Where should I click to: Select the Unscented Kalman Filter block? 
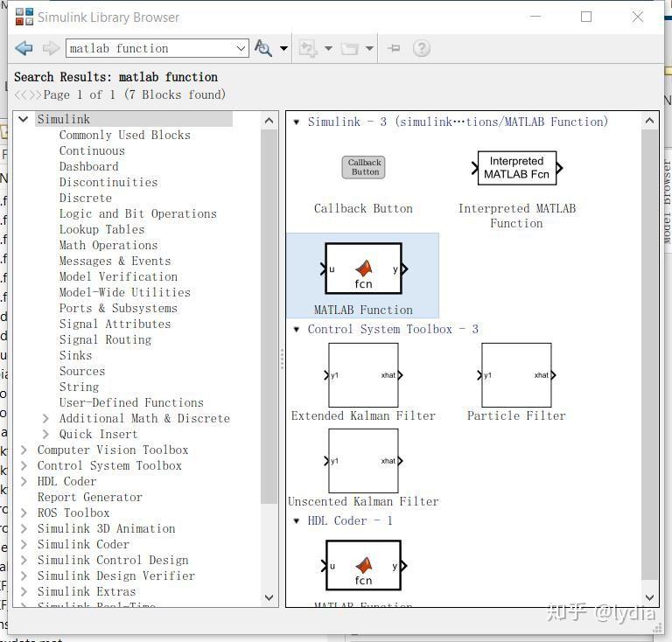(363, 461)
